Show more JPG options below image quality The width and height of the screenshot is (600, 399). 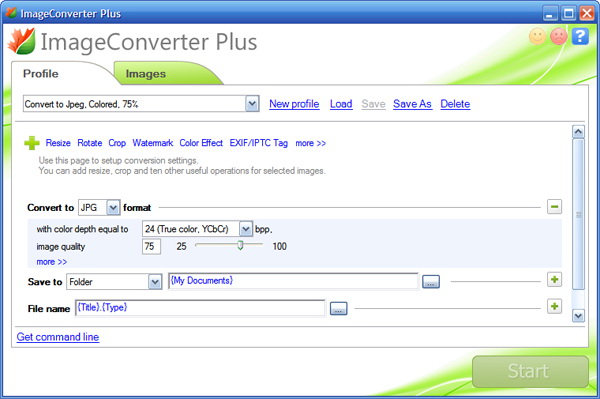coord(52,262)
